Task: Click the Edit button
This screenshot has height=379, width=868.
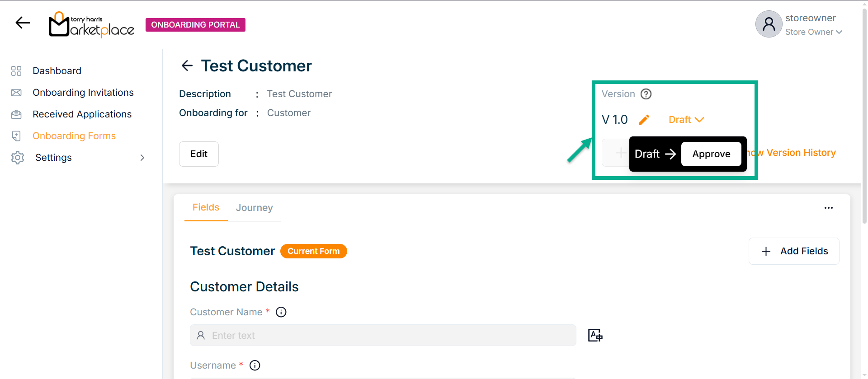Action: pos(198,154)
